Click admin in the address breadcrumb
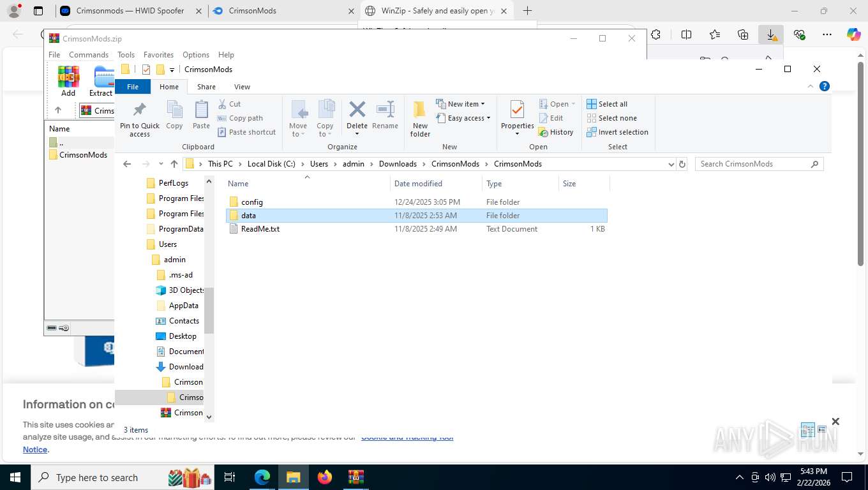Viewport: 868px width, 490px height. pos(353,164)
